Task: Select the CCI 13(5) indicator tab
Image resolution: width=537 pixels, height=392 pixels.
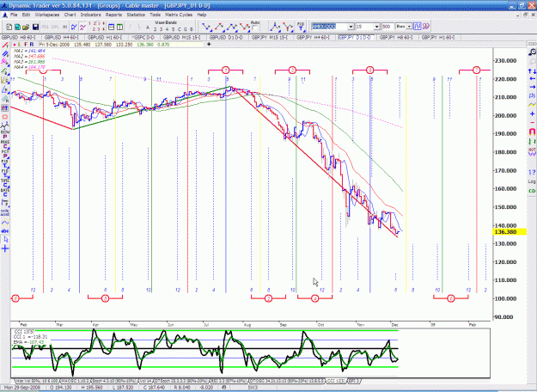Action: coord(336,381)
